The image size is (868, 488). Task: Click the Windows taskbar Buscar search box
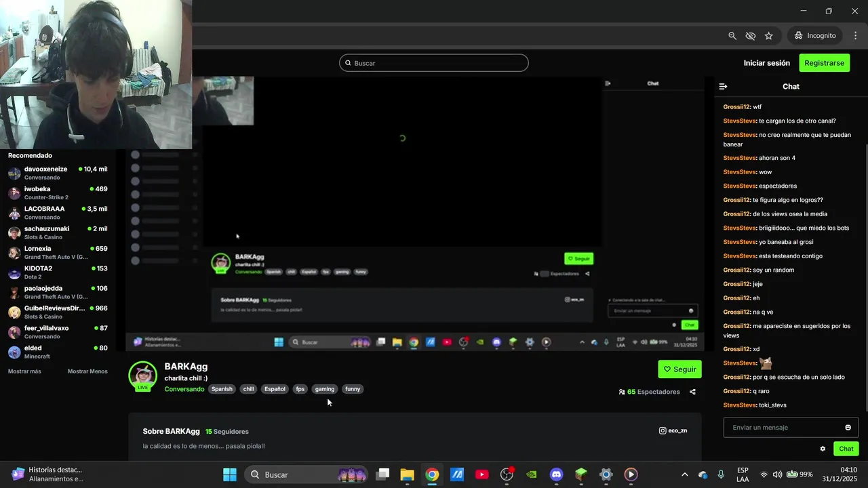[307, 474]
